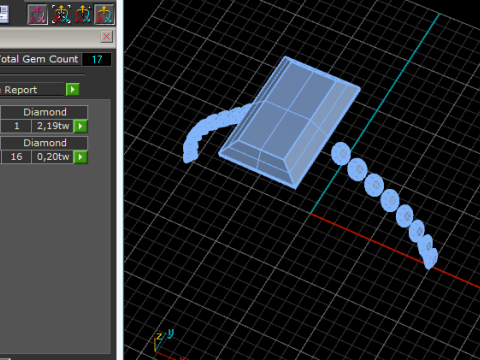Close the gem report panel with red X
Image resolution: width=480 pixels, height=360 pixels.
[x=107, y=36]
